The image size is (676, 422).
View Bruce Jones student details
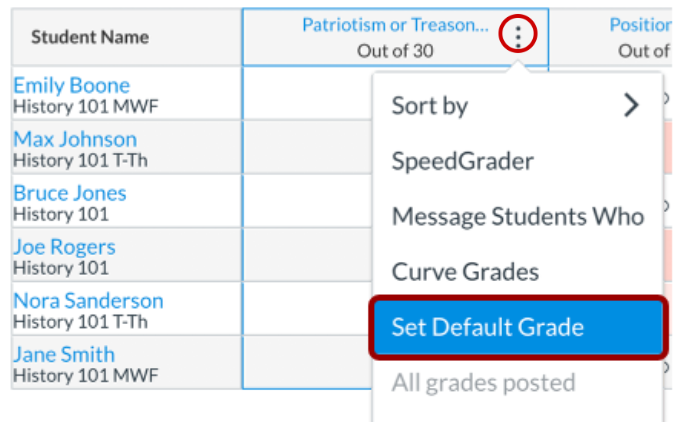click(70, 193)
